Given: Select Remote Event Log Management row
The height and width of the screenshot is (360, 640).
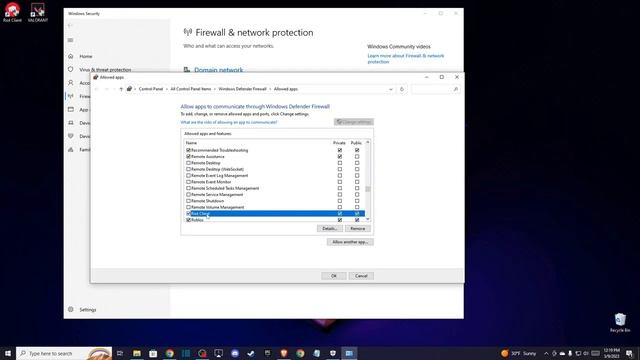Looking at the screenshot, I should tap(275, 176).
